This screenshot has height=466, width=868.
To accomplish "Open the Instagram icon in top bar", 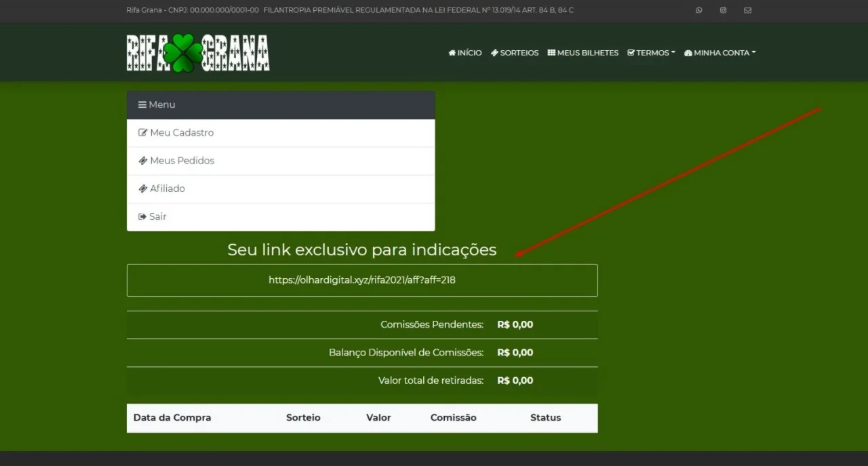I will coord(723,10).
